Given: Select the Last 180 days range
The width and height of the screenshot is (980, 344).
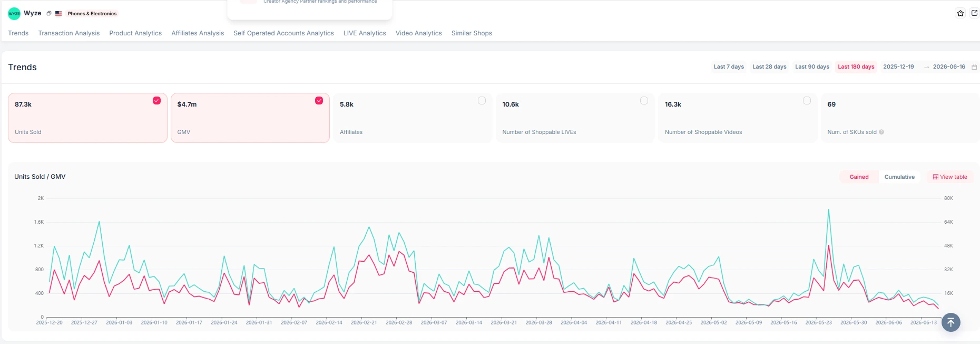Looking at the screenshot, I should coord(856,67).
